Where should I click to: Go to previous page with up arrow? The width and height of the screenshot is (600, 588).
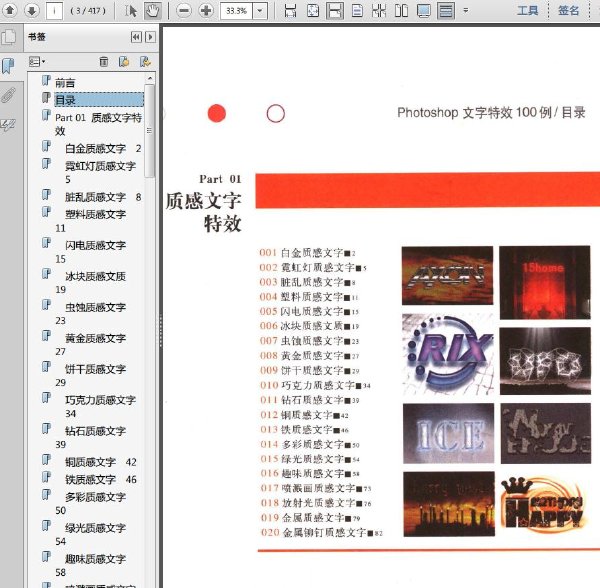point(10,10)
